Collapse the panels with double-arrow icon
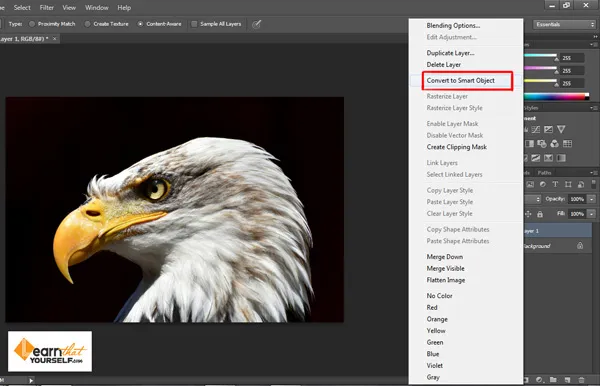This screenshot has width=600, height=386. point(595,37)
